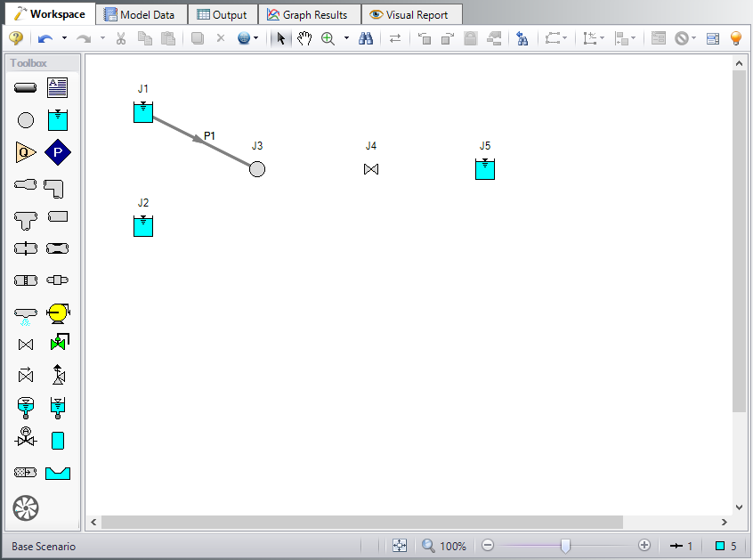The height and width of the screenshot is (560, 753).
Task: Click the Help question mark icon
Action: click(x=16, y=38)
